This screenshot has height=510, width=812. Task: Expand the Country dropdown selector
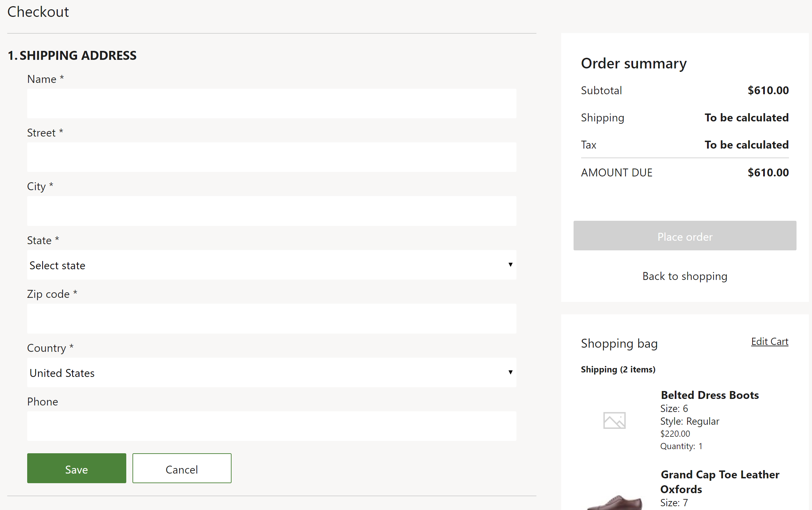click(271, 372)
